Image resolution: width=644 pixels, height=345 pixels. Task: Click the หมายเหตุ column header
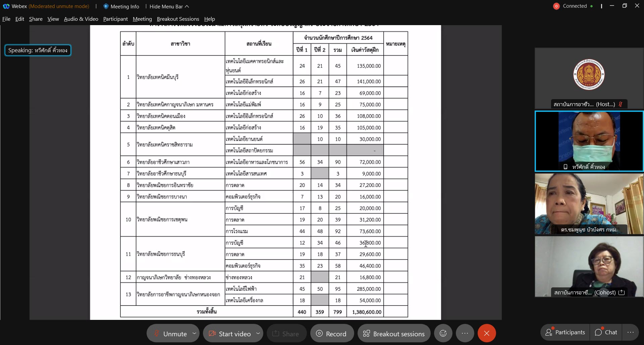click(396, 44)
